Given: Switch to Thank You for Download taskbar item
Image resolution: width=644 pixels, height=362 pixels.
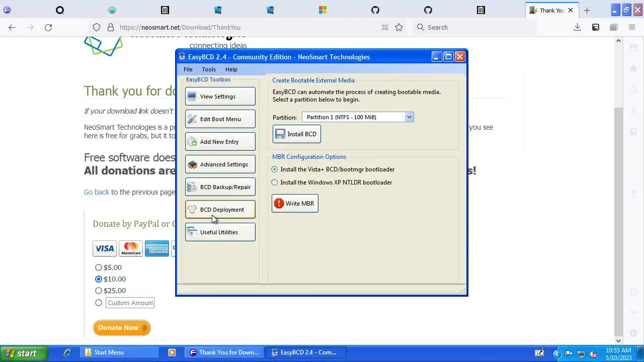Looking at the screenshot, I should tap(224, 353).
